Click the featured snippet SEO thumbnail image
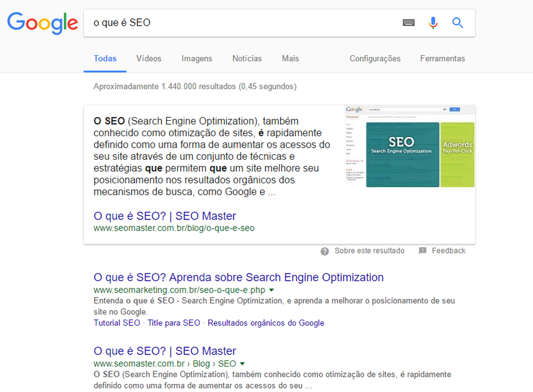 coord(409,147)
